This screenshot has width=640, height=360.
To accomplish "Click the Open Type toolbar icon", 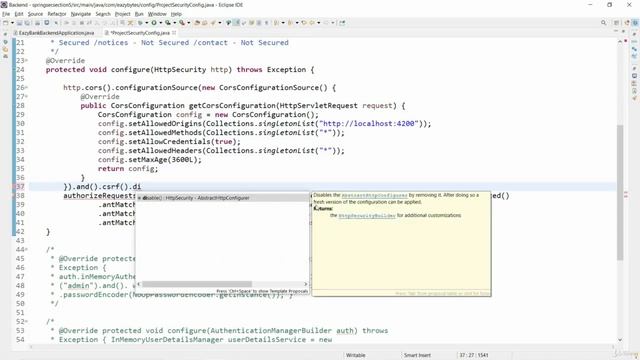I will coord(197,23).
